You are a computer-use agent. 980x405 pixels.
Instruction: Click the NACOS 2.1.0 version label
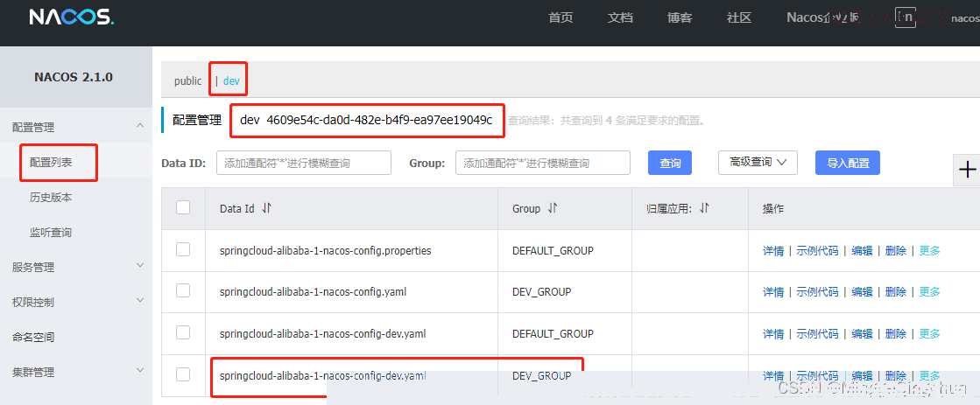click(x=74, y=77)
